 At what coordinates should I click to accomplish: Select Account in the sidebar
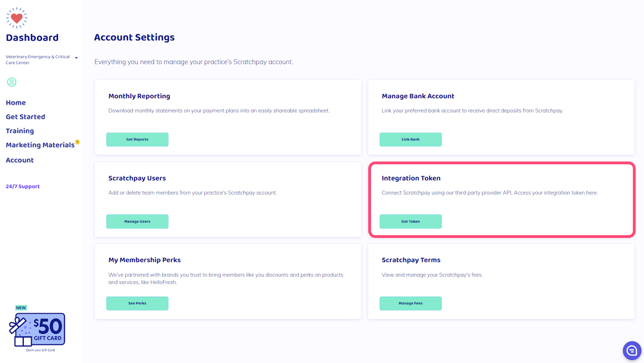click(x=20, y=160)
